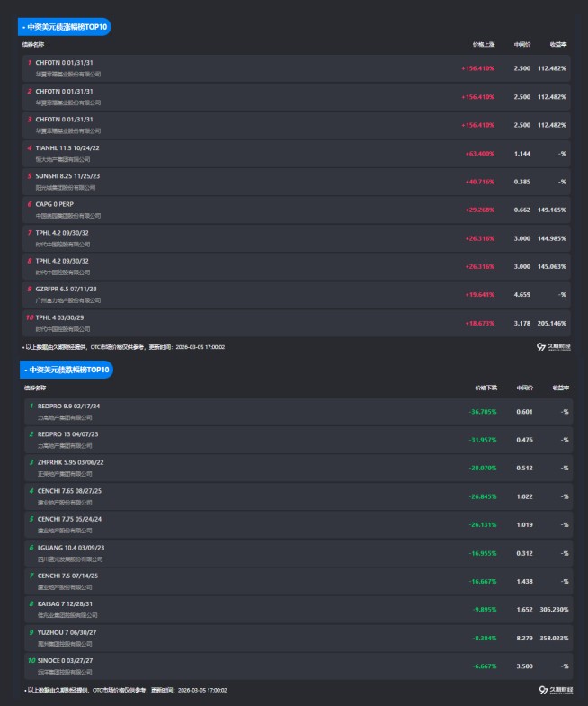
Task: Click the CAPG 0 PERP bond name
Action: [55, 204]
